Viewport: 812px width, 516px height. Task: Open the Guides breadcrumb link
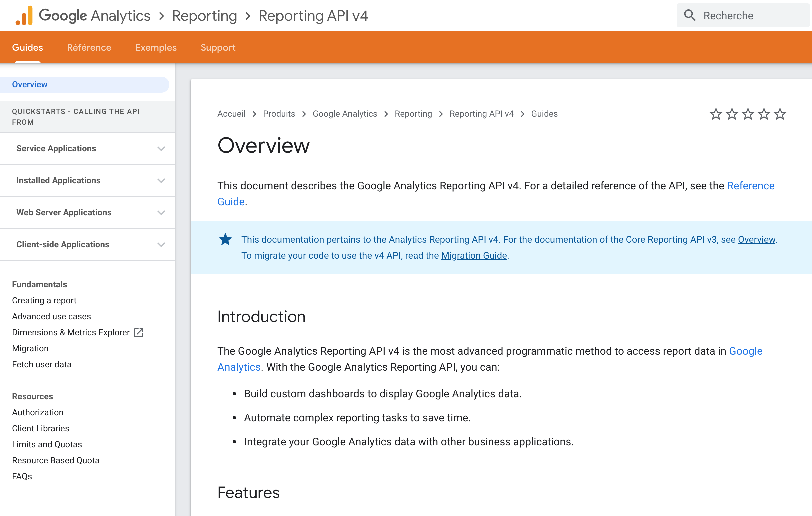pyautogui.click(x=544, y=114)
